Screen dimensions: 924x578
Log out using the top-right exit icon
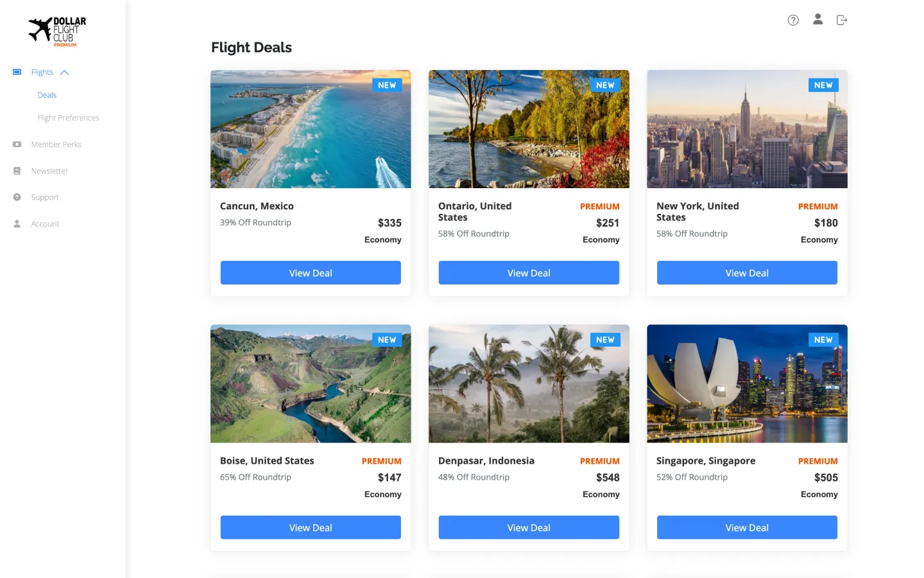click(841, 19)
